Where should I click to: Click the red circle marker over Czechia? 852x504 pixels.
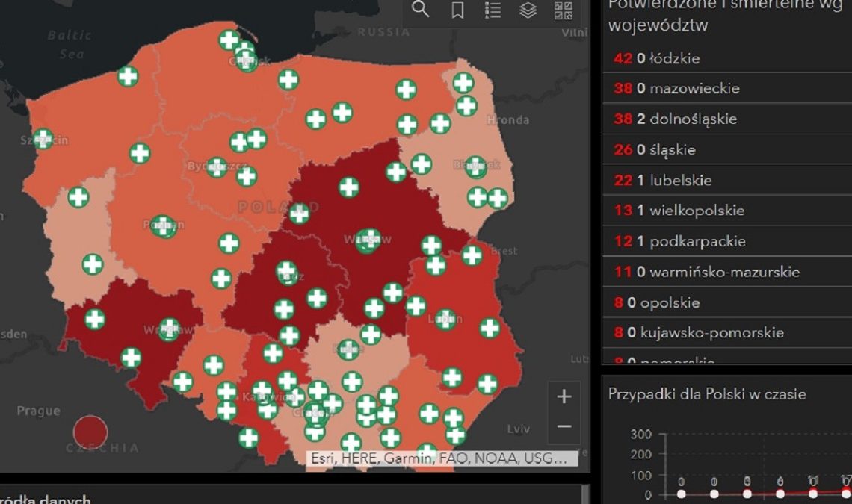(90, 432)
